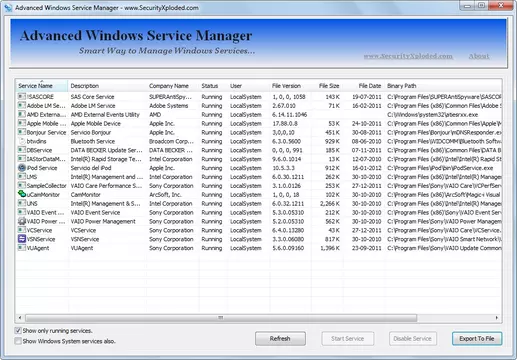Click the IAStorDataMgr service icon
Screen dimensions: 517x360
(22, 159)
